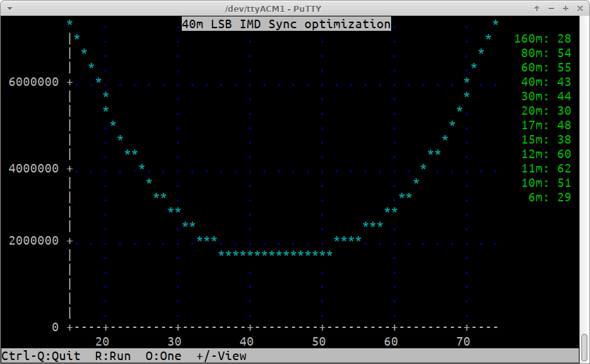Click the '40m LSB IMD Sync optimization' heading
Screen dimensions: 590x364
click(286, 24)
